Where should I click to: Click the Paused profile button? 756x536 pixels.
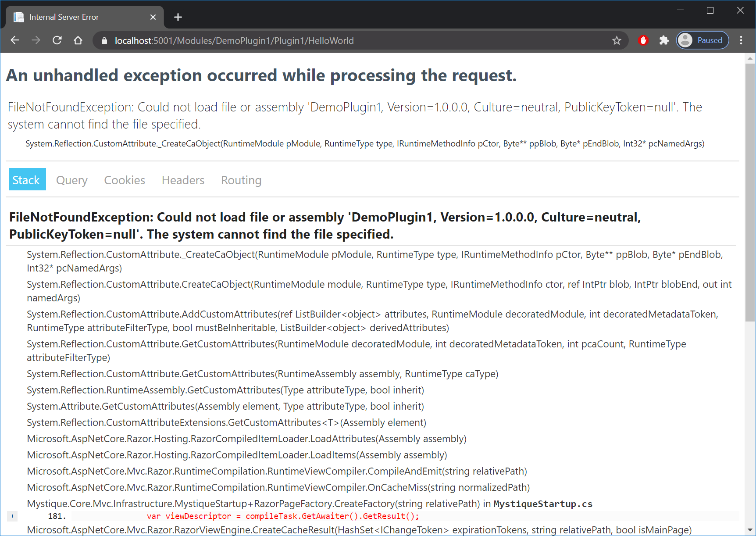703,40
